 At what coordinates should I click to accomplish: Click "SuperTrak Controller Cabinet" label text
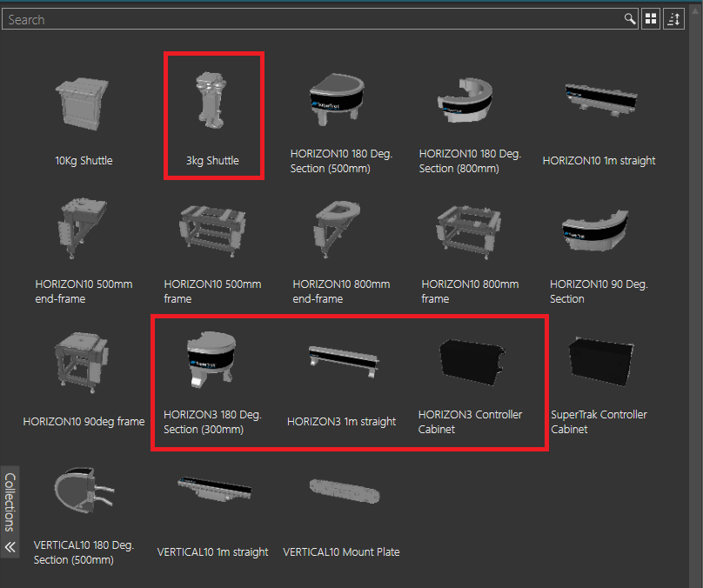click(599, 422)
